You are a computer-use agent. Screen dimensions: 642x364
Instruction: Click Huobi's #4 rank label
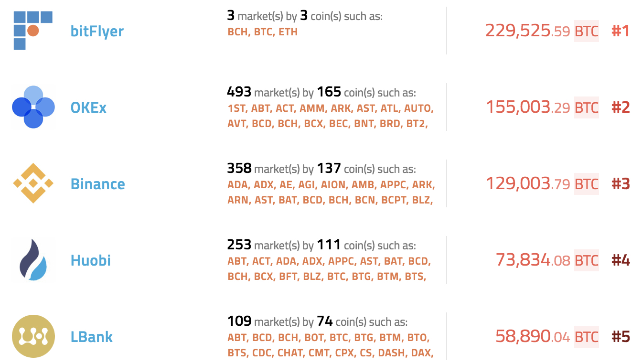click(621, 261)
